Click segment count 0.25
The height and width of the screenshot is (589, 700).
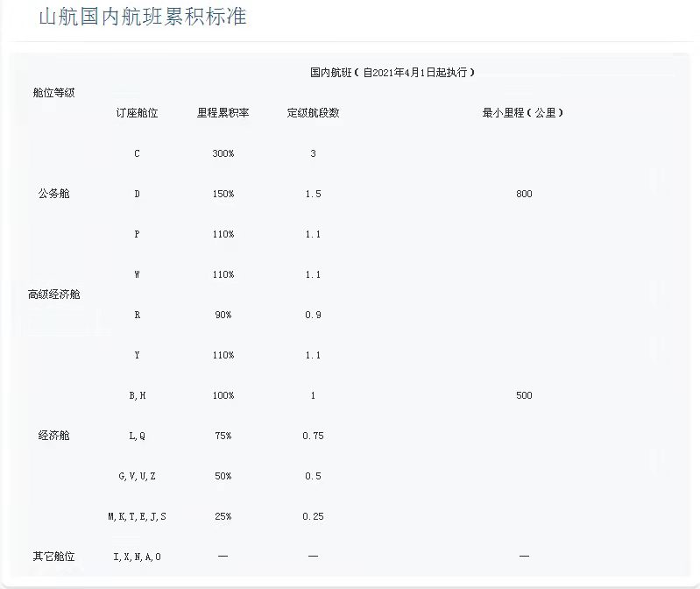tap(313, 516)
